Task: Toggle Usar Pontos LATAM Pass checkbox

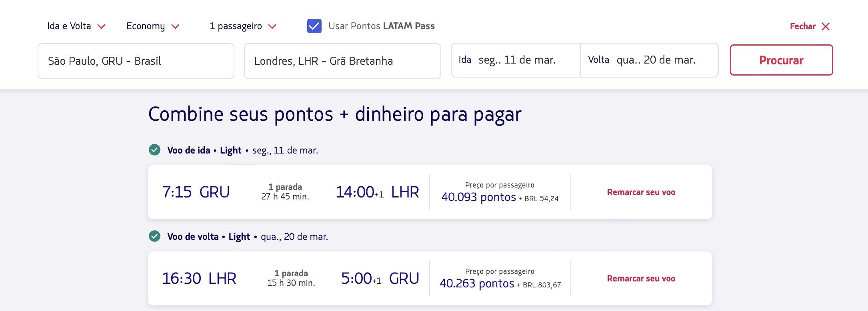Action: click(314, 26)
